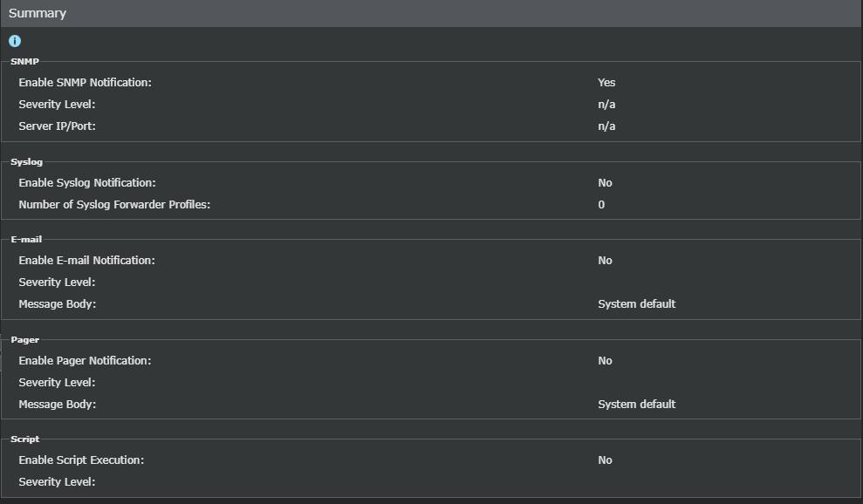Select the Syslog section title
Viewport: 863px width, 504px height.
26,162
